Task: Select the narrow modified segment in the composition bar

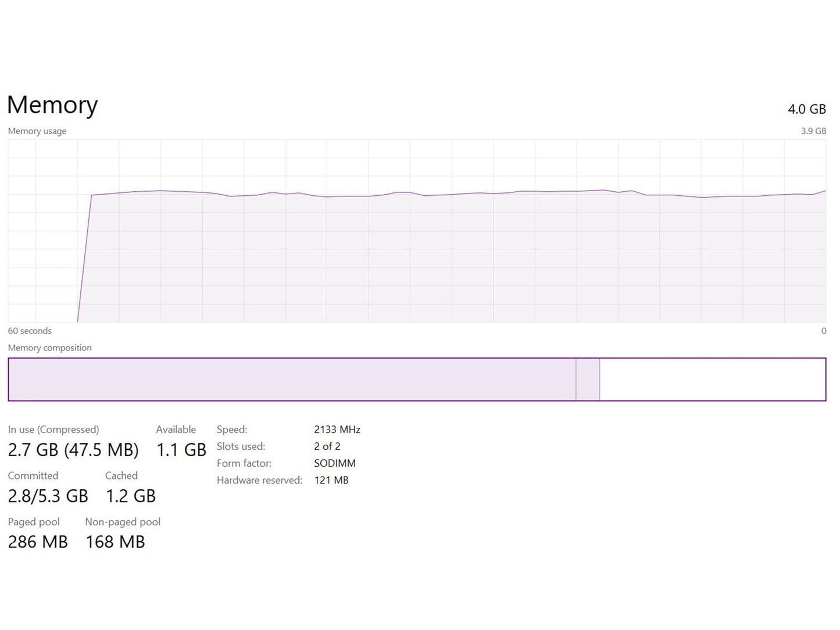Action: pyautogui.click(x=587, y=380)
